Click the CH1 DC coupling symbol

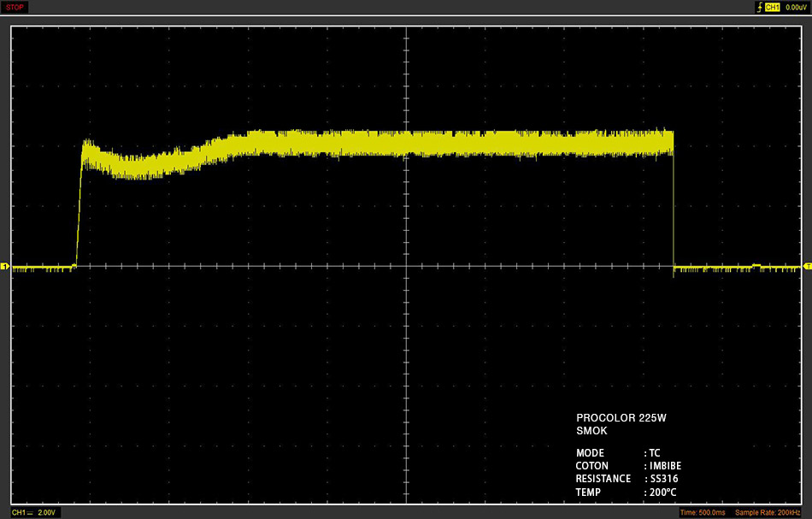[x=30, y=512]
